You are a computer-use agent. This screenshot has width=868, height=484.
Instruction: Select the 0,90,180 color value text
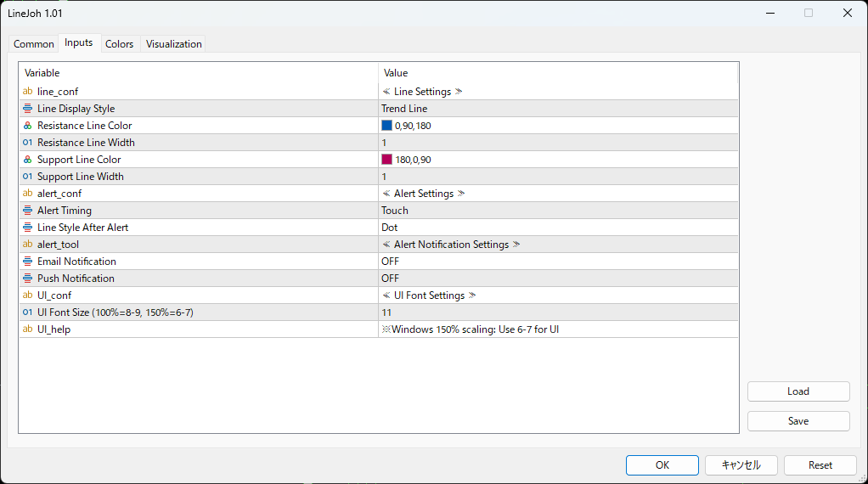(x=413, y=126)
